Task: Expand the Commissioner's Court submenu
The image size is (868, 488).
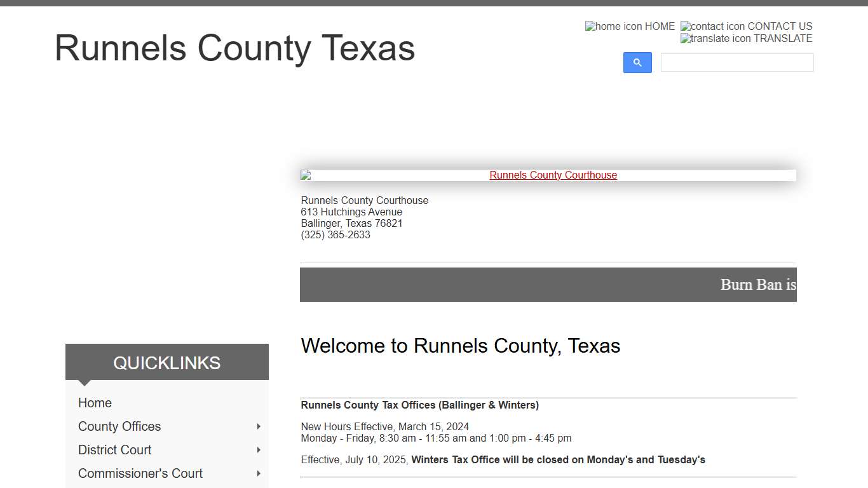Action: tap(258, 473)
